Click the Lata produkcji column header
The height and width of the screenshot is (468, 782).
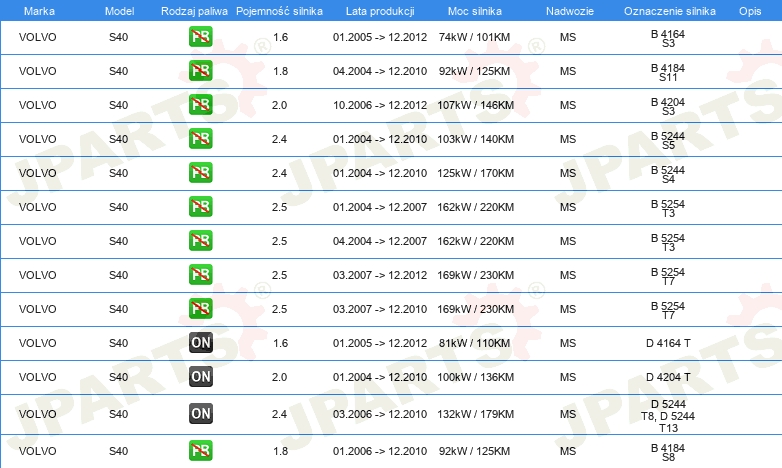[380, 11]
